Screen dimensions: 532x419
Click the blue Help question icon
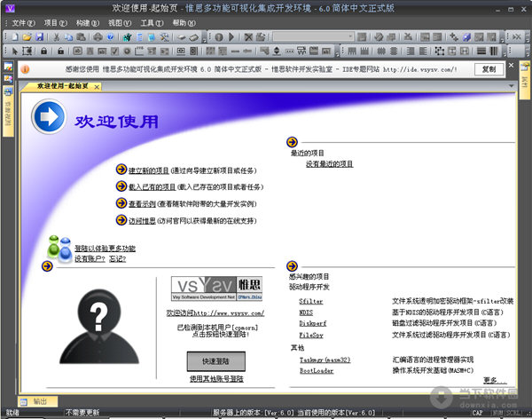click(x=110, y=36)
